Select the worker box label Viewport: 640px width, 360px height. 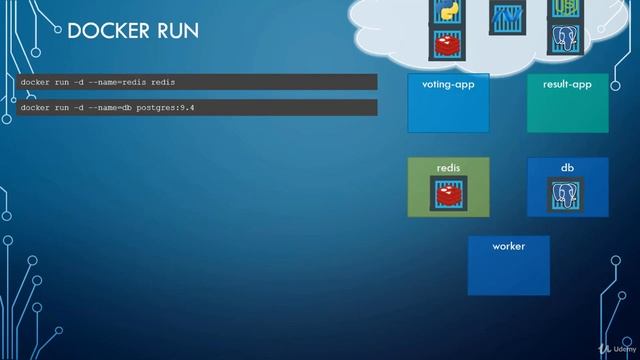(509, 246)
